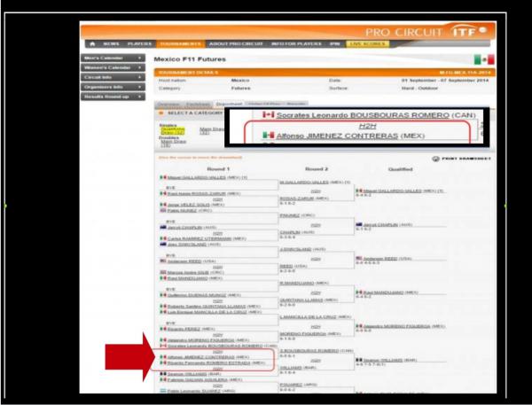Expand the Circuit Info sidebar menu

[x=113, y=76]
